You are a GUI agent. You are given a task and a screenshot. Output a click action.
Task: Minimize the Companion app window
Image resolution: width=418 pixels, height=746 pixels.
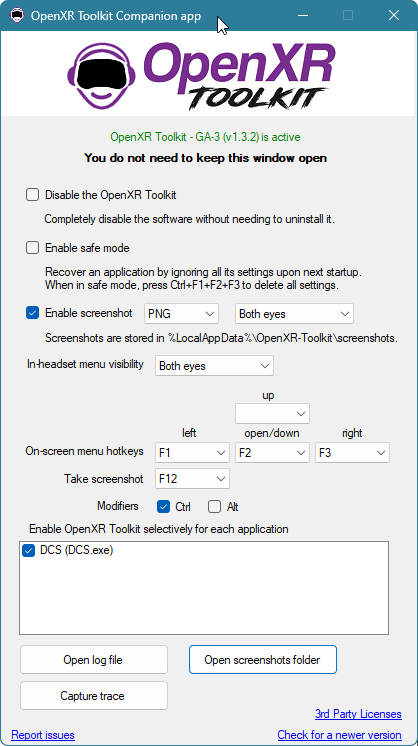pos(302,15)
